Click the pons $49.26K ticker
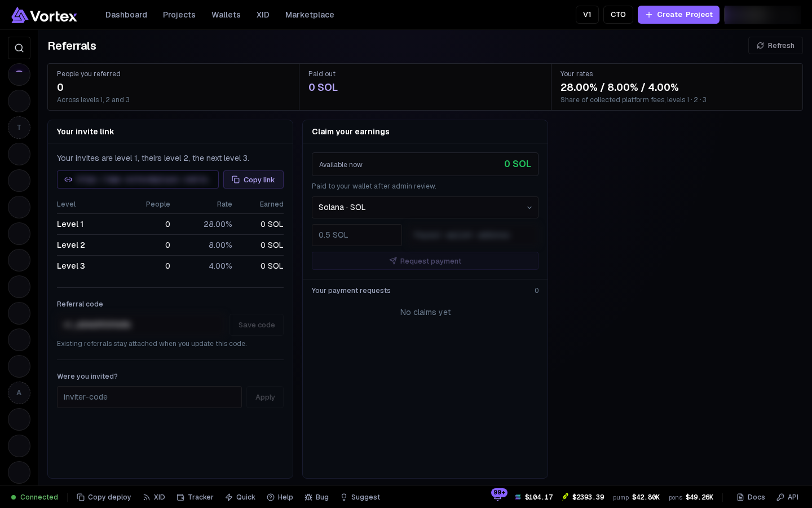The width and height of the screenshot is (812, 508). [691, 497]
